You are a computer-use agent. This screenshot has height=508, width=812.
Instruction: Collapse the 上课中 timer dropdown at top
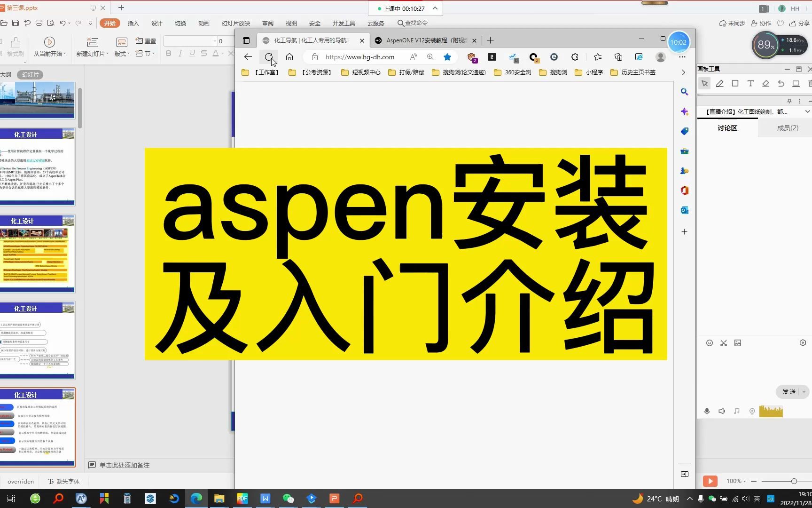tap(435, 8)
